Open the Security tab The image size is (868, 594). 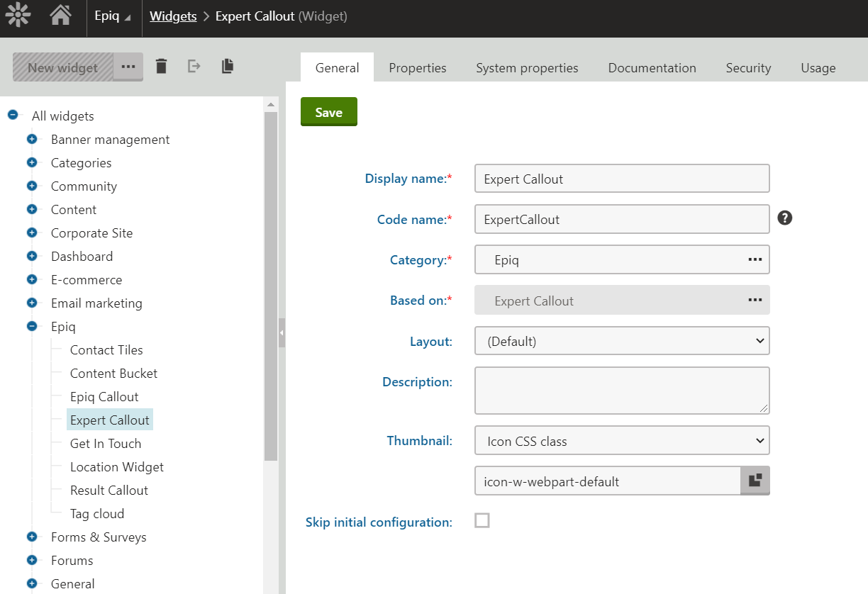click(748, 68)
